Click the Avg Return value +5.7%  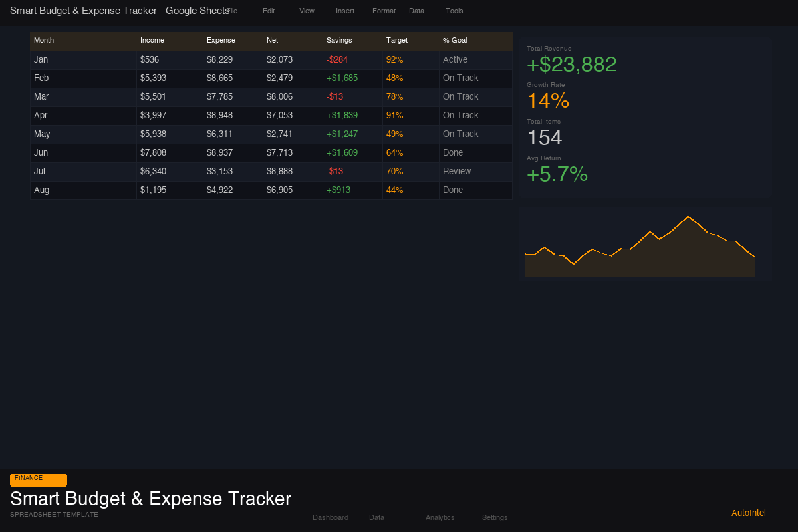[x=557, y=174]
